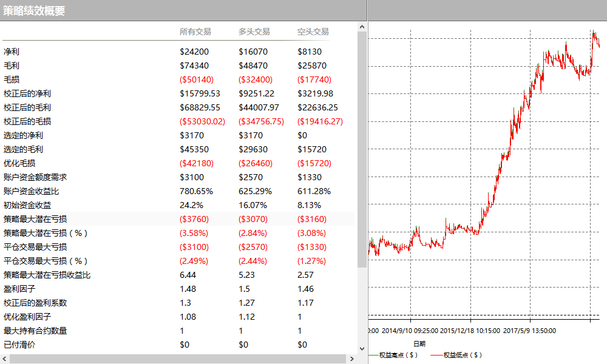Image resolution: width=607 pixels, height=364 pixels.
Task: Click the 日期 axis label under chart
Action: [419, 343]
